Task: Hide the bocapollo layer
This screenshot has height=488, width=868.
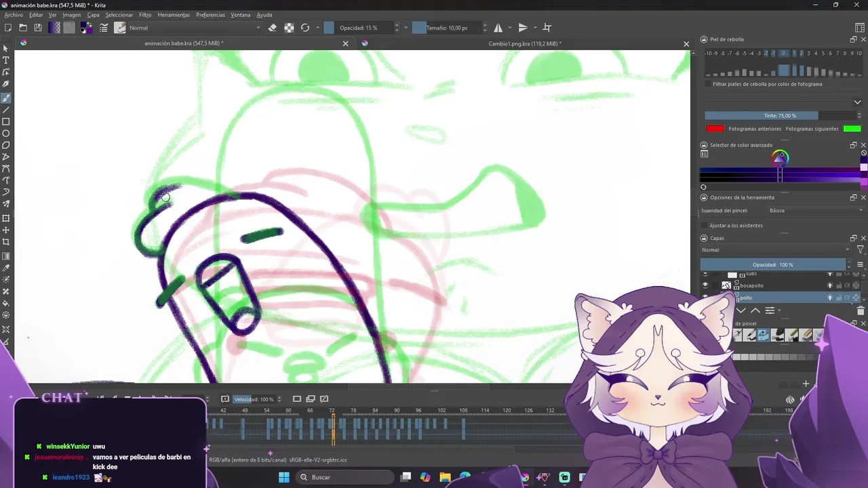Action: click(x=705, y=285)
